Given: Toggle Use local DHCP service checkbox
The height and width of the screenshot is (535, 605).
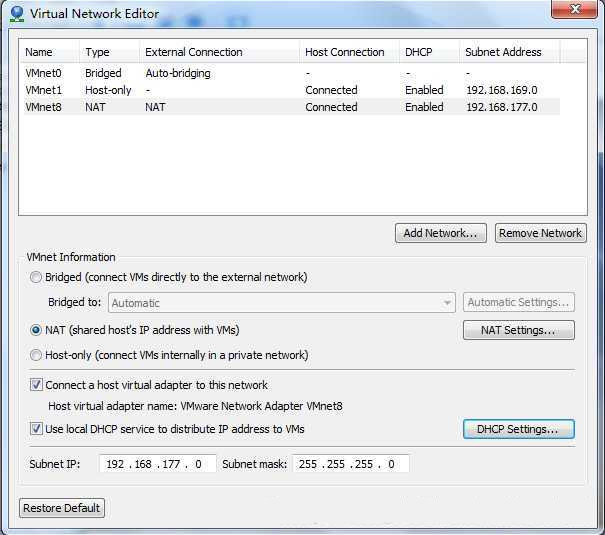Looking at the screenshot, I should click(36, 429).
